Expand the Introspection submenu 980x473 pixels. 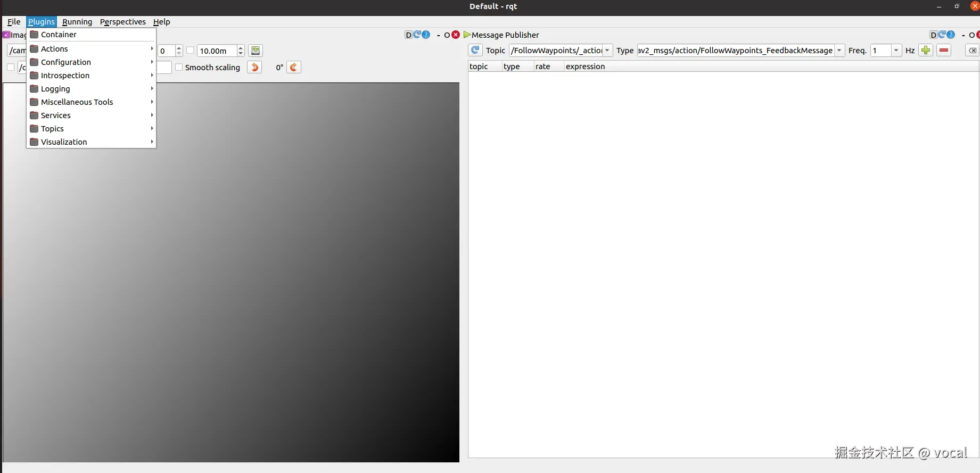coord(91,75)
